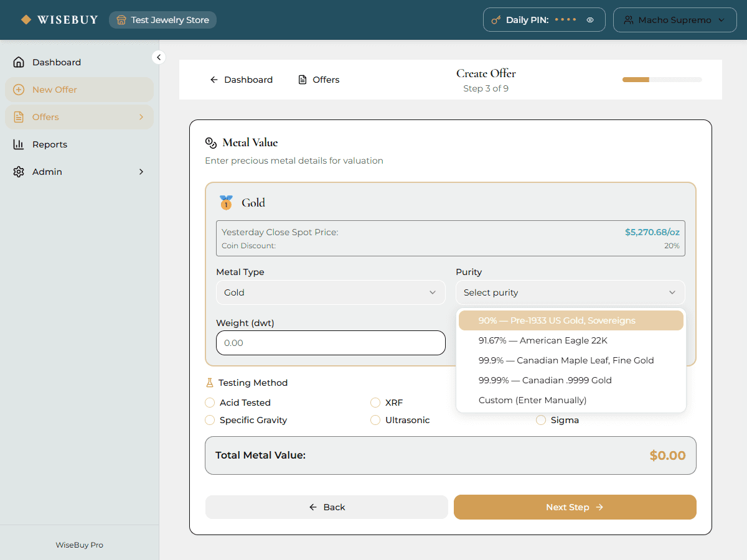Open Reports via the chart icon

(19, 144)
